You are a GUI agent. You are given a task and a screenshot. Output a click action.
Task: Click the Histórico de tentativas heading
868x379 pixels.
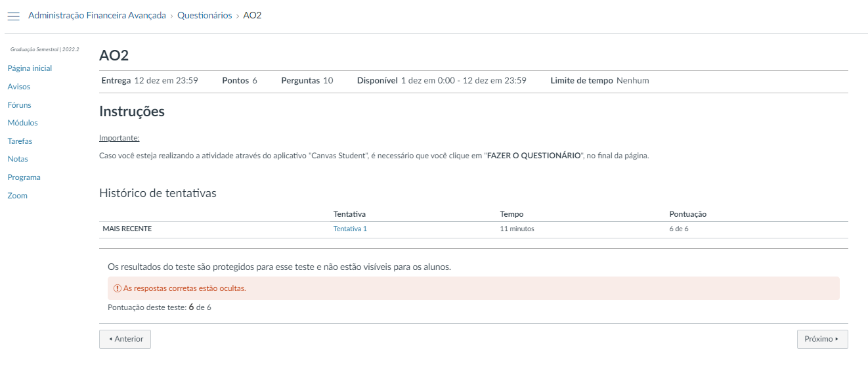158,193
